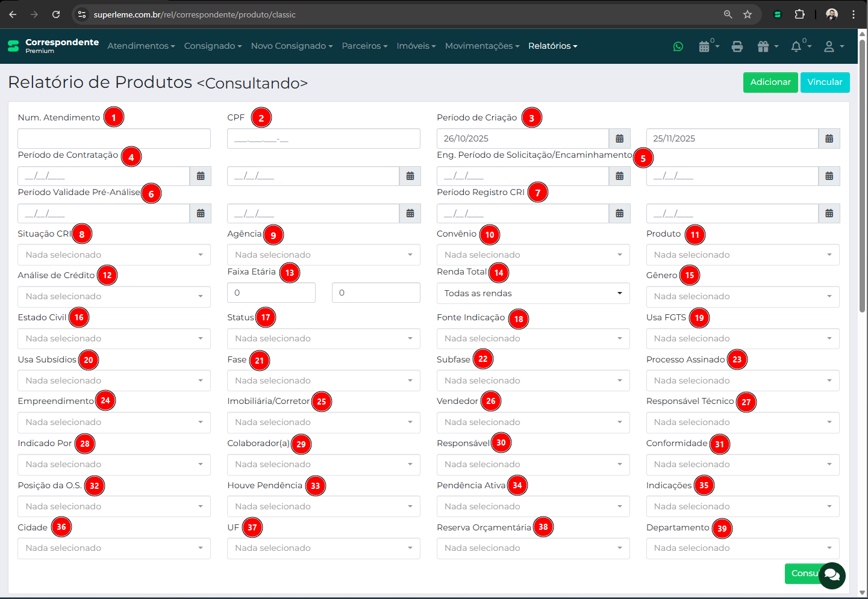Open the calendar icon in the top navbar
Viewport: 868px width, 599px height.
click(704, 46)
